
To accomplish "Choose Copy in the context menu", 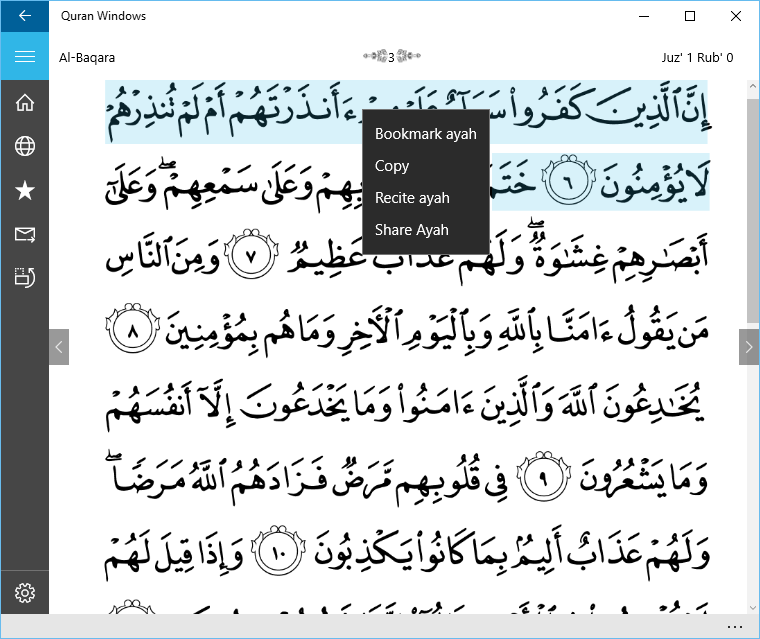I will click(x=426, y=166).
